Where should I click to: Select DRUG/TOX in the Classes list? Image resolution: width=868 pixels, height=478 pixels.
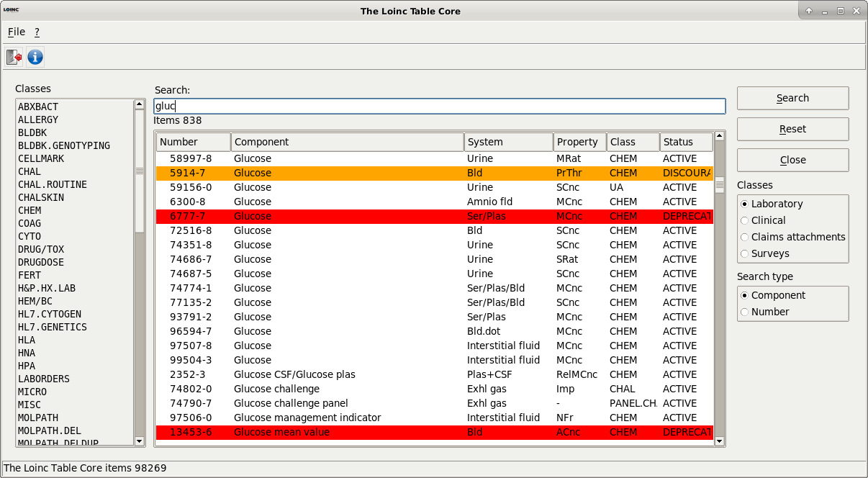point(75,249)
